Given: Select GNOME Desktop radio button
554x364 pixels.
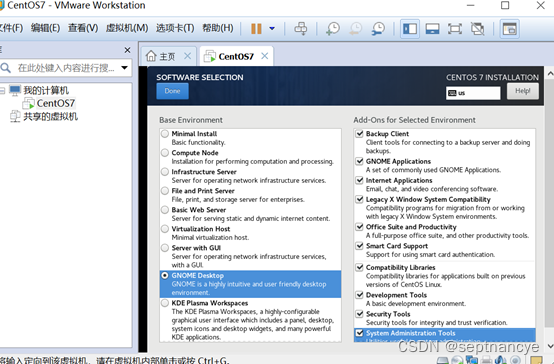Looking at the screenshot, I should [165, 275].
